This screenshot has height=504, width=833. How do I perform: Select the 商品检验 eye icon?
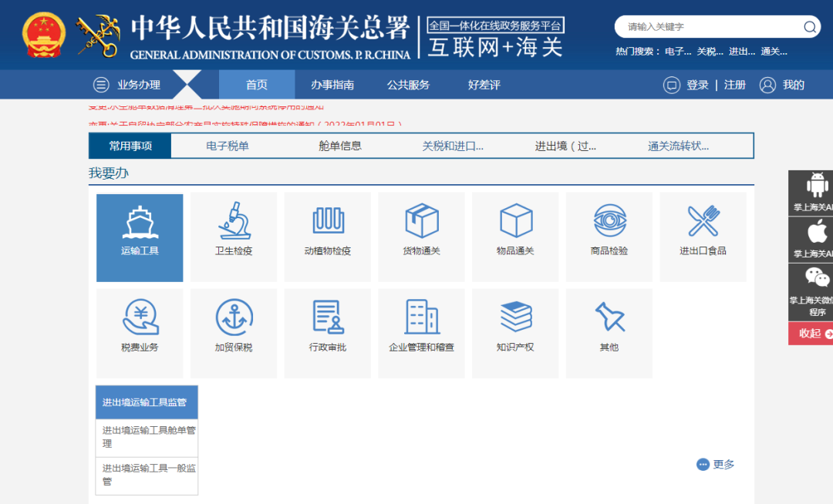pos(609,223)
